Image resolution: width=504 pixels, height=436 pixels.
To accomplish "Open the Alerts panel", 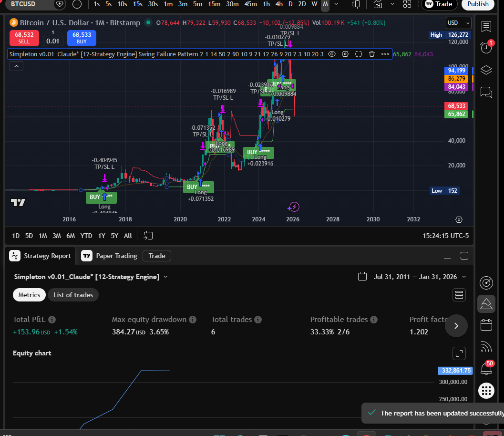I will [486, 47].
